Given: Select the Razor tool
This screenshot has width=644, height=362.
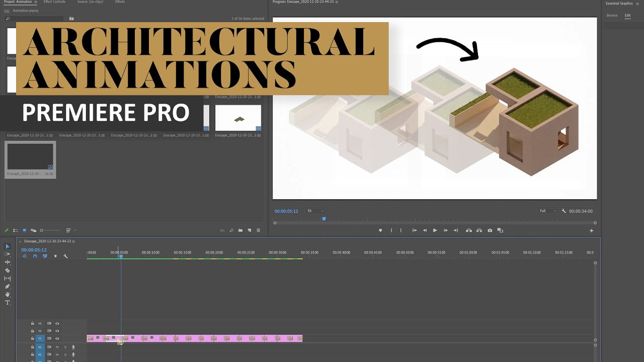Looking at the screenshot, I should (7, 270).
